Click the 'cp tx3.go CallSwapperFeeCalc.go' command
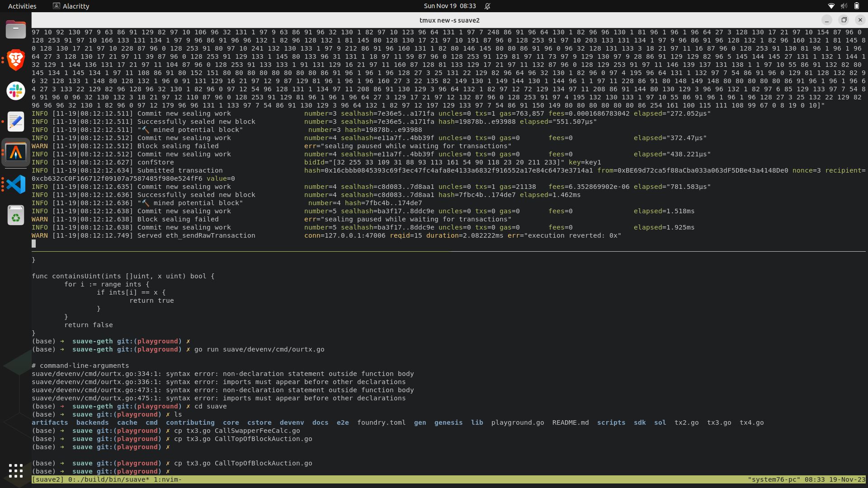The height and width of the screenshot is (488, 868). 237,431
